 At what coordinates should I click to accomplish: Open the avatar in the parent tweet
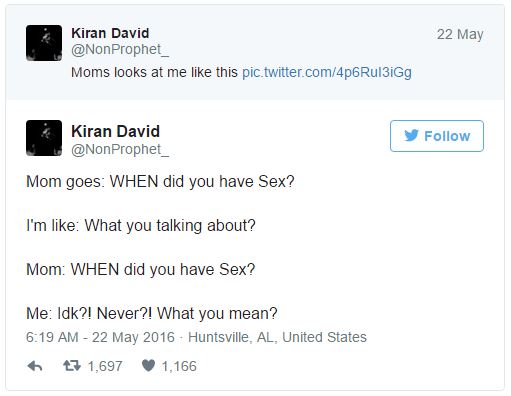(44, 43)
